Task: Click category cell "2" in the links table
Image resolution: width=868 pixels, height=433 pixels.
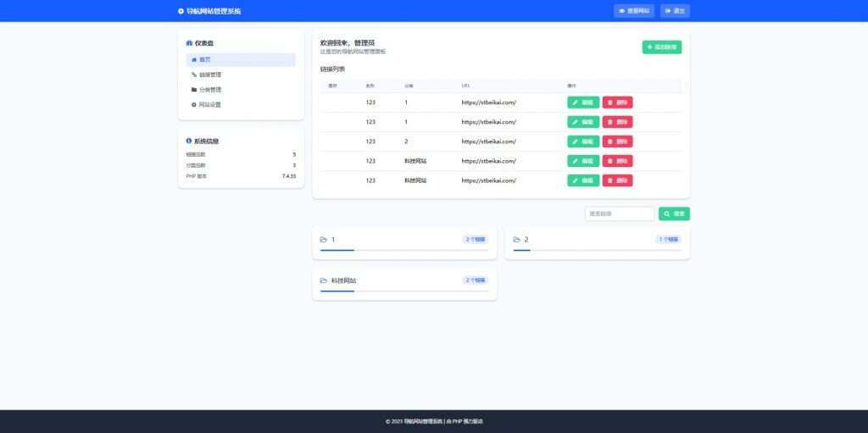Action: (x=406, y=142)
